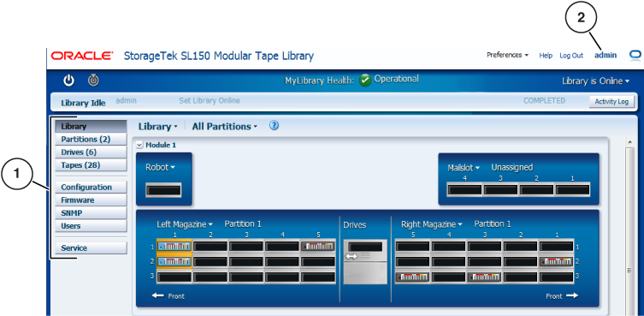The width and height of the screenshot is (644, 316).
Task: Select tape in Left Magazine row 1 column 5
Action: (318, 246)
